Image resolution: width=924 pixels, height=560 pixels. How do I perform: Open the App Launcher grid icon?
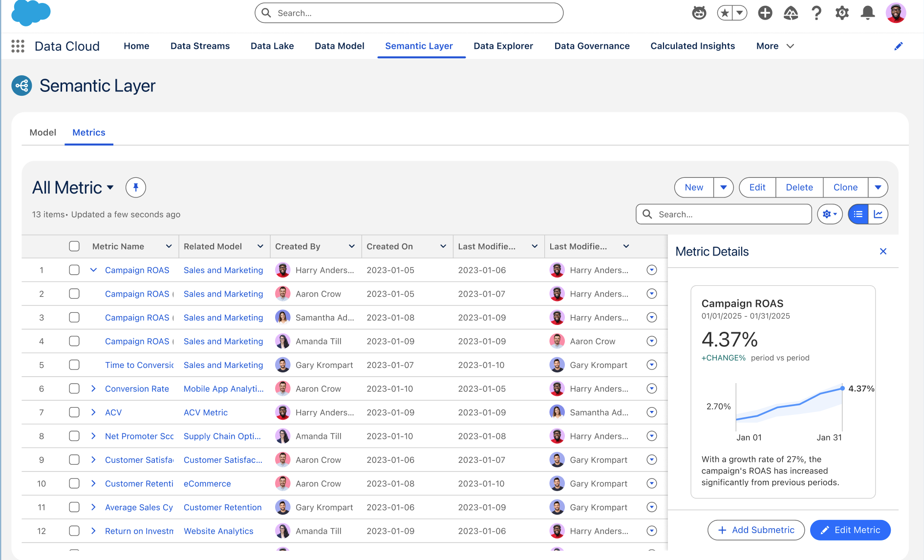click(x=18, y=46)
